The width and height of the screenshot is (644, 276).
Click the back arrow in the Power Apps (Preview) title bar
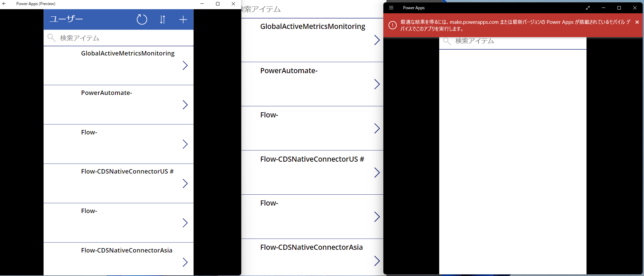4,4
